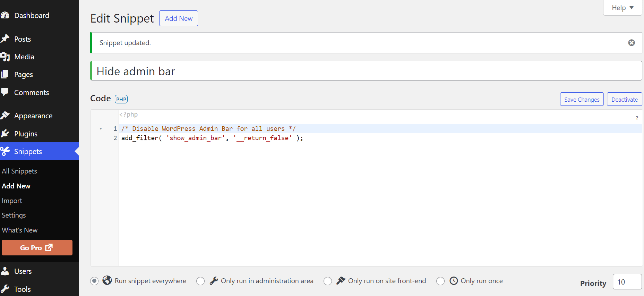The width and height of the screenshot is (644, 296).
Task: Click the Go Pro button
Action: pyautogui.click(x=37, y=247)
